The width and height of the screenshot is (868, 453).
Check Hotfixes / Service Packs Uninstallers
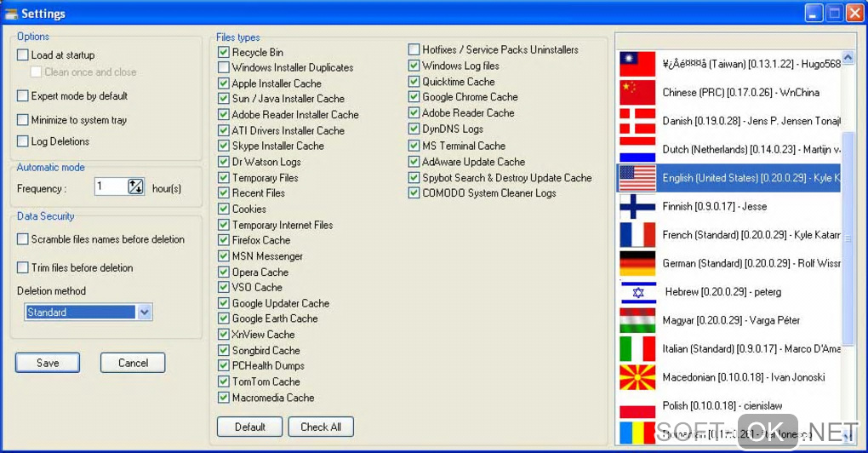click(x=414, y=49)
